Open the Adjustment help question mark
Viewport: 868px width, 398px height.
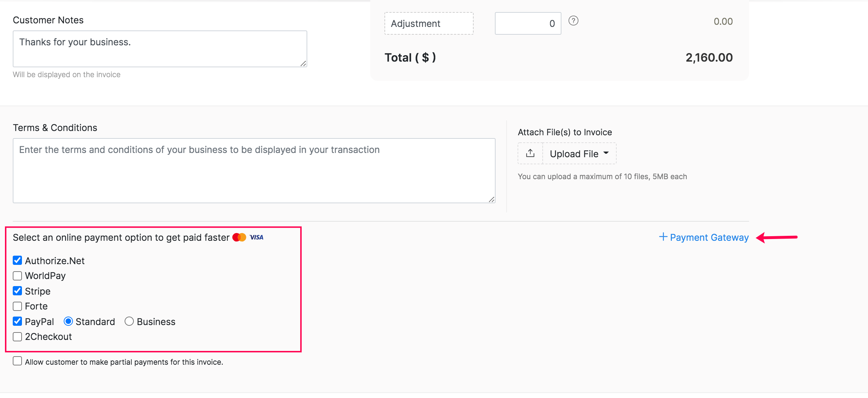pos(573,21)
